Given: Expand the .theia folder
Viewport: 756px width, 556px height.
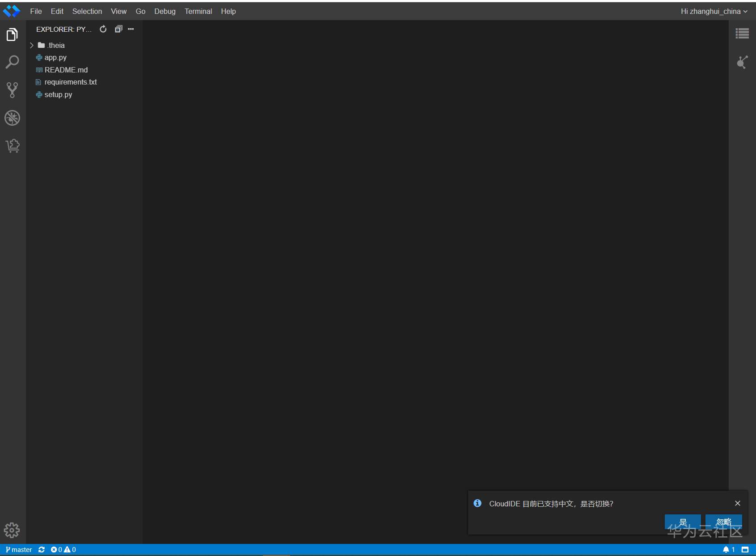Looking at the screenshot, I should pos(32,45).
